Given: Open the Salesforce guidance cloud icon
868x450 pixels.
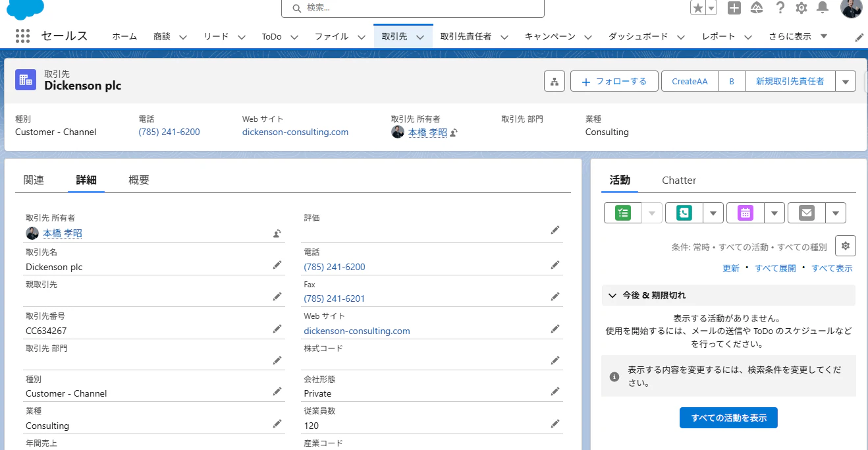Looking at the screenshot, I should pos(757,8).
